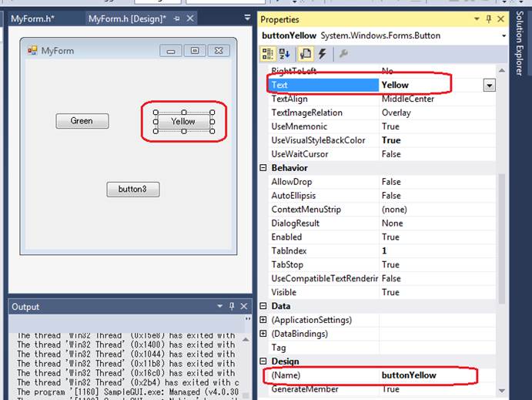The image size is (532, 400).
Task: Show Events via the lightning bolt icon
Action: [322, 53]
